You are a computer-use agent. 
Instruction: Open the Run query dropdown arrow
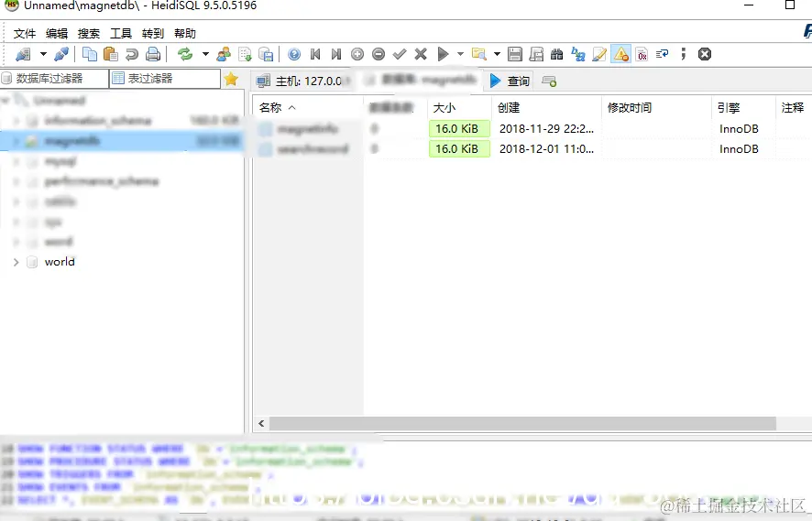(x=460, y=54)
